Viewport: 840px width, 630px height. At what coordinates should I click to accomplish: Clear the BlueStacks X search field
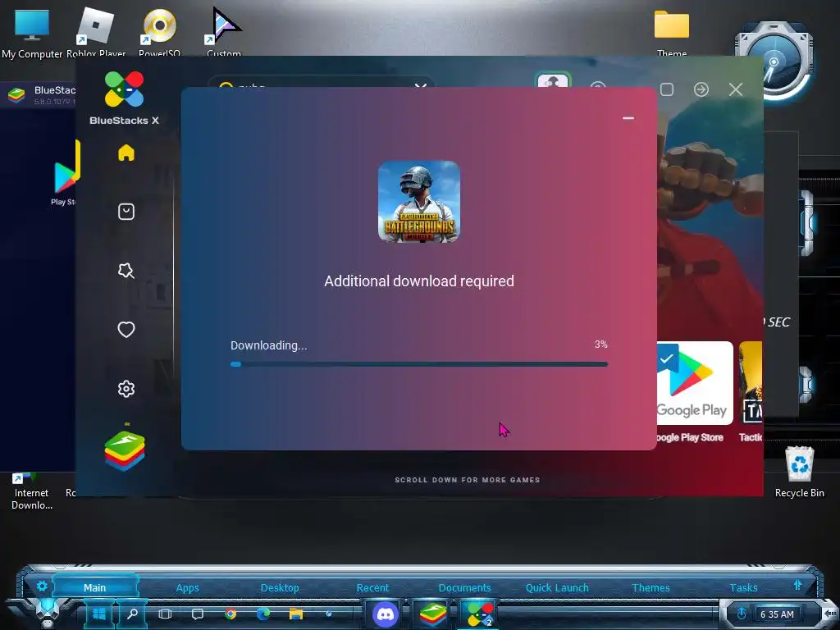point(421,85)
